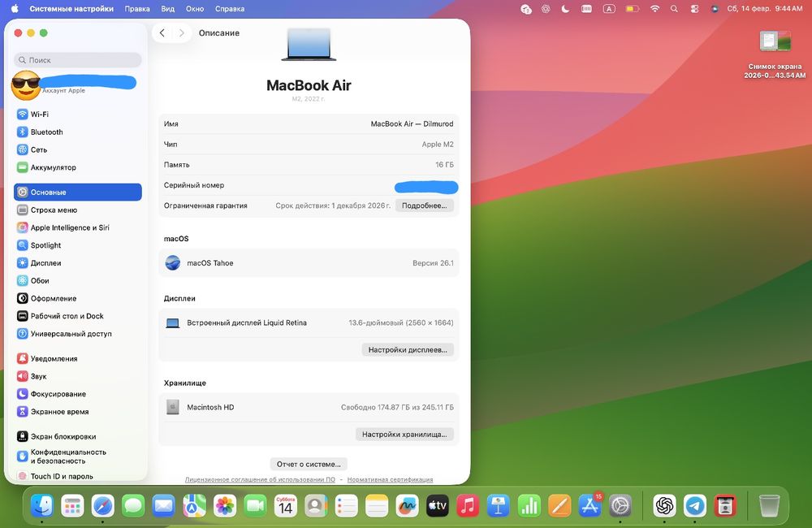
Task: Click the battery icon in menu bar
Action: pos(633,9)
